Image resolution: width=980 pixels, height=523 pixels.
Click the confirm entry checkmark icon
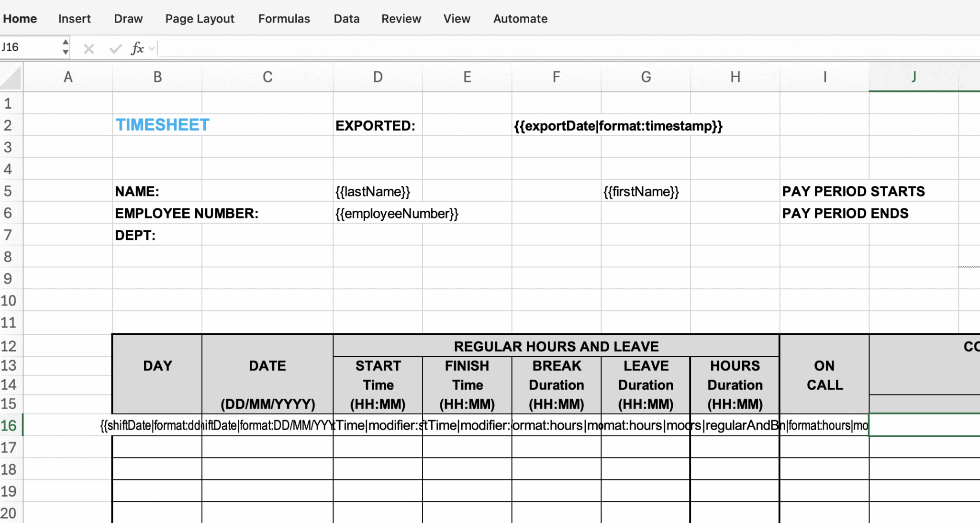point(115,48)
